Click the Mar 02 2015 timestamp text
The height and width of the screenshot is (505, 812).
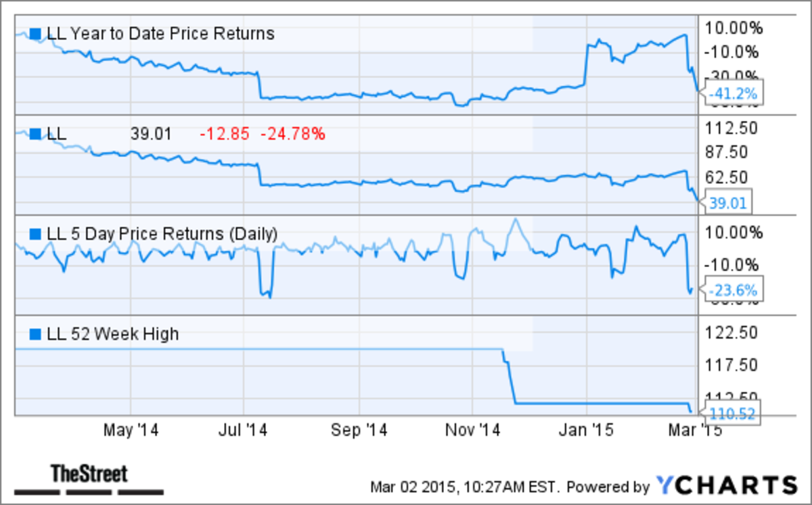465,487
